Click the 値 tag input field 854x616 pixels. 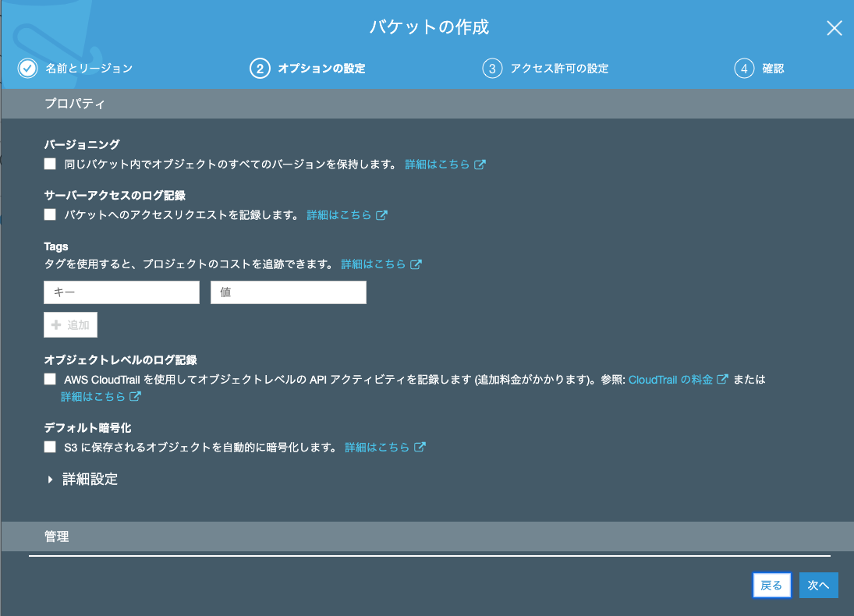click(288, 292)
